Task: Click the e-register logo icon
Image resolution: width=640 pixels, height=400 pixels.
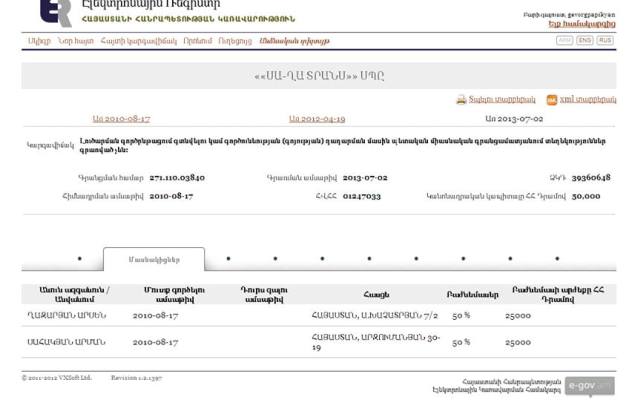Action: pyautogui.click(x=56, y=11)
